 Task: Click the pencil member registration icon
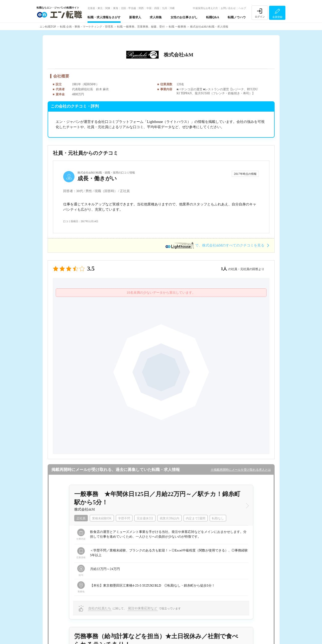pos(277,11)
